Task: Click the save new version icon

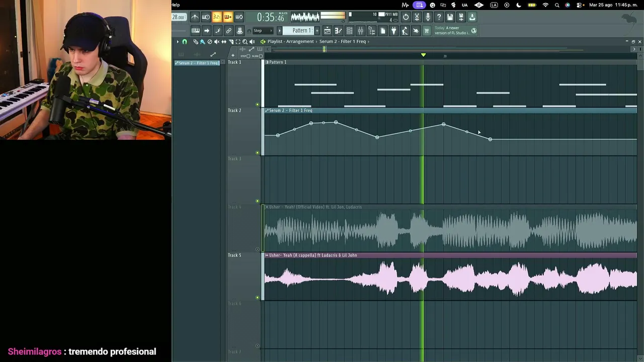Action: point(461,17)
